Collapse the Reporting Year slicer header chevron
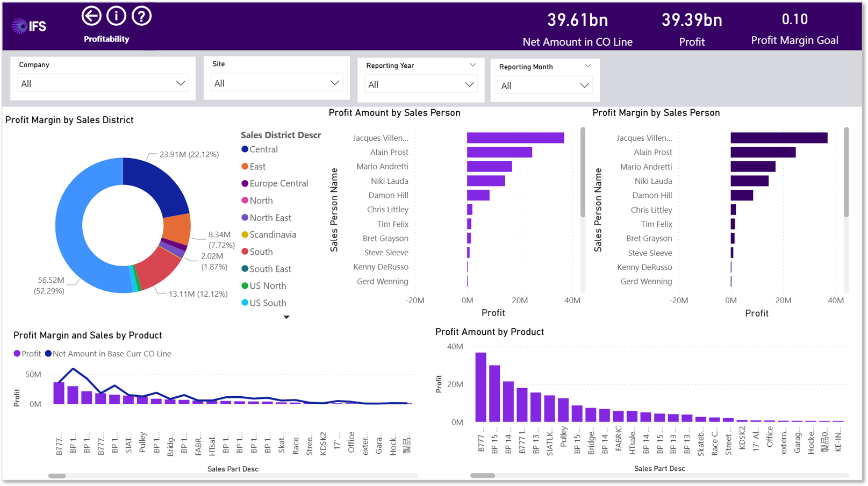 point(472,65)
